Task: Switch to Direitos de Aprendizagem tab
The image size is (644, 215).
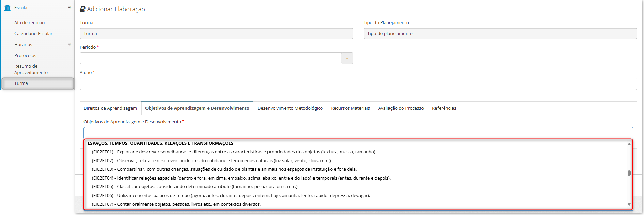Action: (x=110, y=108)
